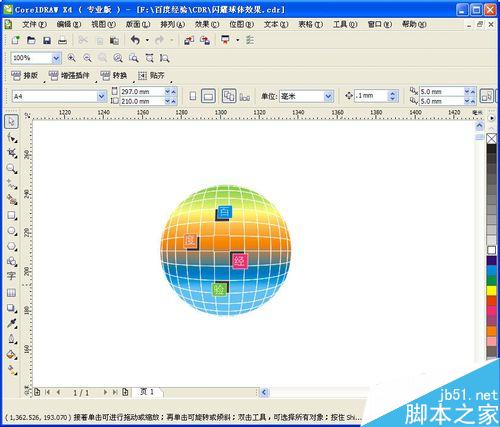Click the Print icon
Viewport: 500px width, 427px height.
point(63,41)
